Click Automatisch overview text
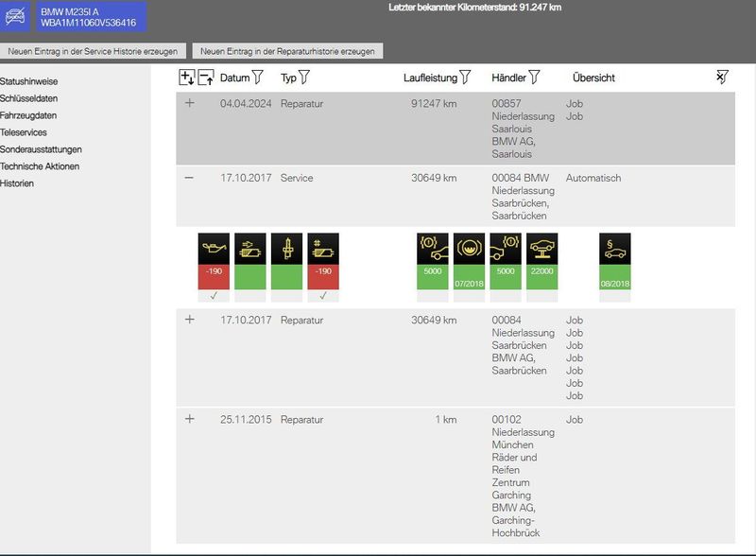 coord(593,178)
